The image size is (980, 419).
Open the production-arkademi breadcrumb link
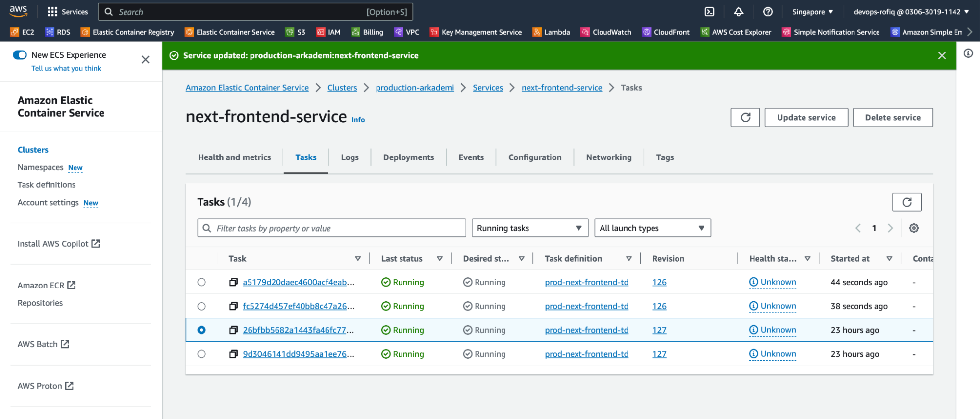coord(415,88)
